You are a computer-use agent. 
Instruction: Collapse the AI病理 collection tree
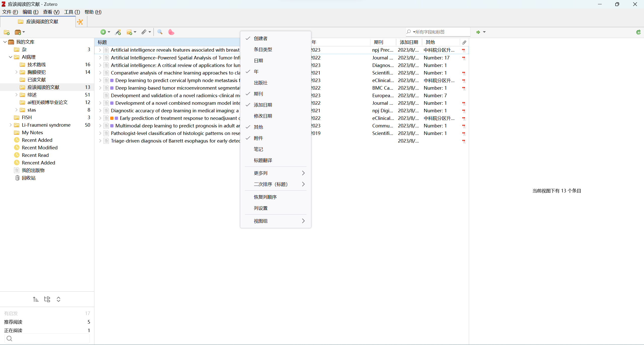pos(10,57)
